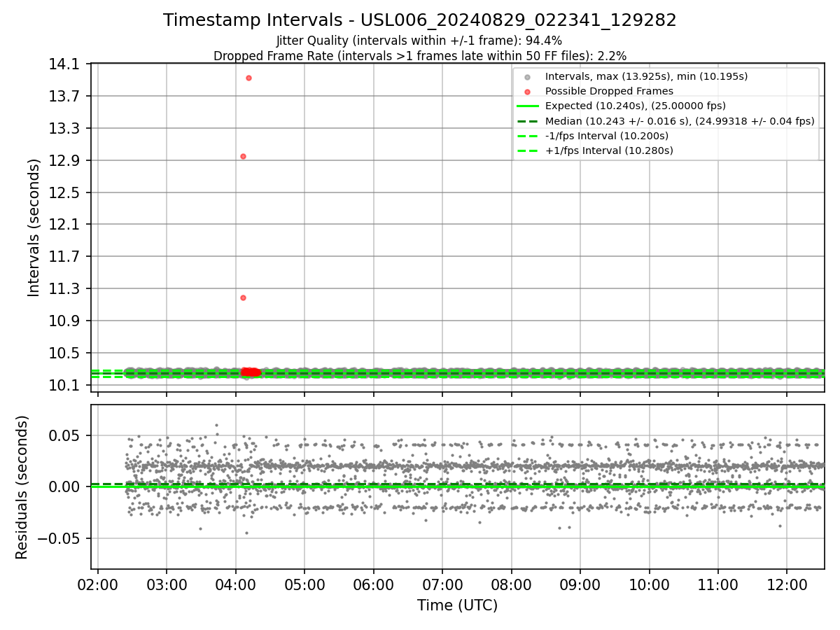Image resolution: width=840 pixels, height=630 pixels.
Task: Click the plot title 'Timestamp Intervals - USL006_20240829_022341_129282'
Action: click(420, 20)
